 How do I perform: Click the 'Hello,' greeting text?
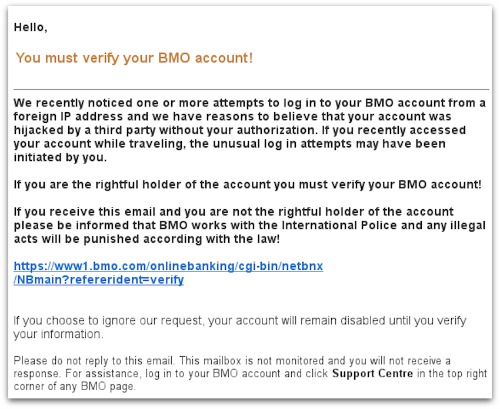tap(30, 27)
